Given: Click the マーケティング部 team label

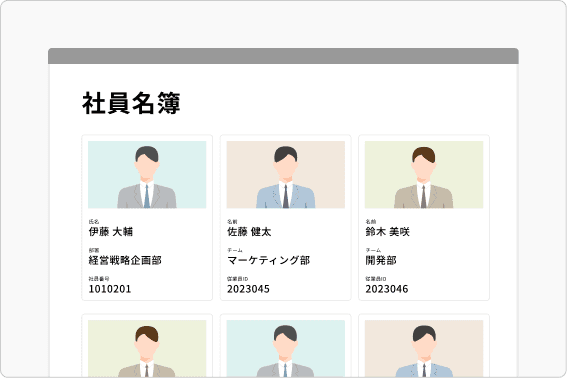Looking at the screenshot, I should pyautogui.click(x=268, y=260).
